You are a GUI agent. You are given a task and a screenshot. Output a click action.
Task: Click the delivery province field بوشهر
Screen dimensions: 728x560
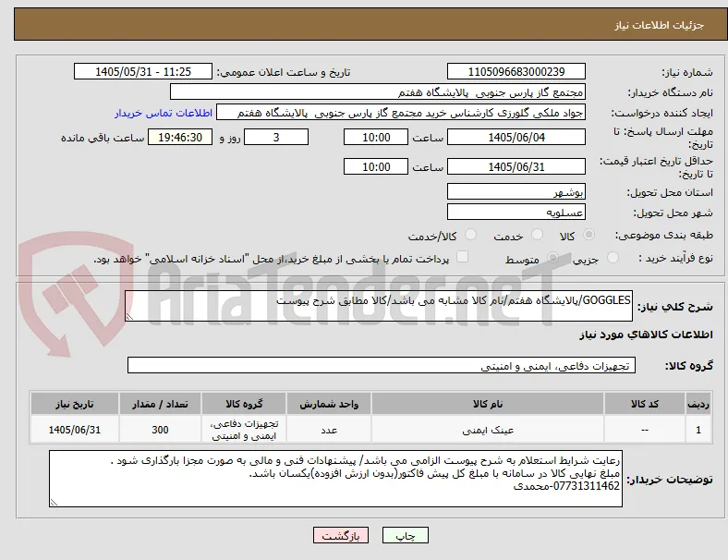[516, 191]
